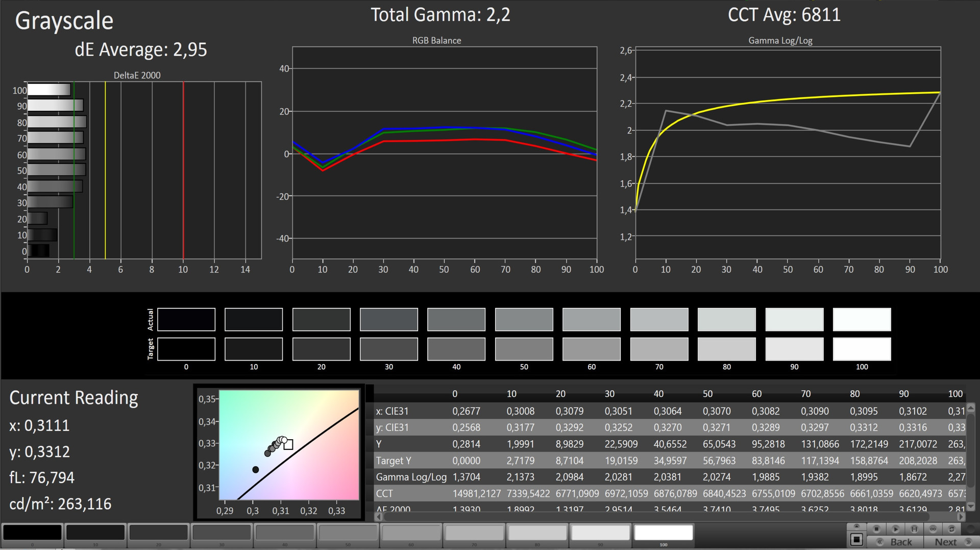Viewport: 980px width, 550px height.
Task: Click the dE Average: 2,95 readout
Action: (141, 50)
